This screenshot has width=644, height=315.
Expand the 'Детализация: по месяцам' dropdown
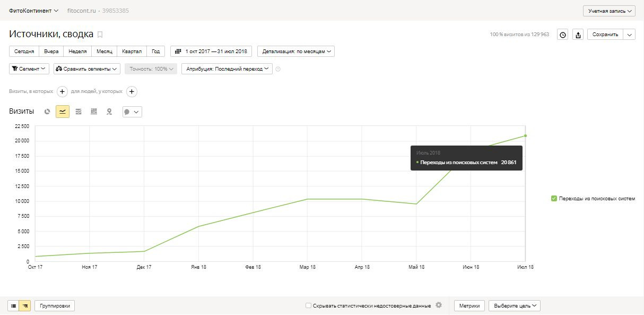tap(296, 52)
